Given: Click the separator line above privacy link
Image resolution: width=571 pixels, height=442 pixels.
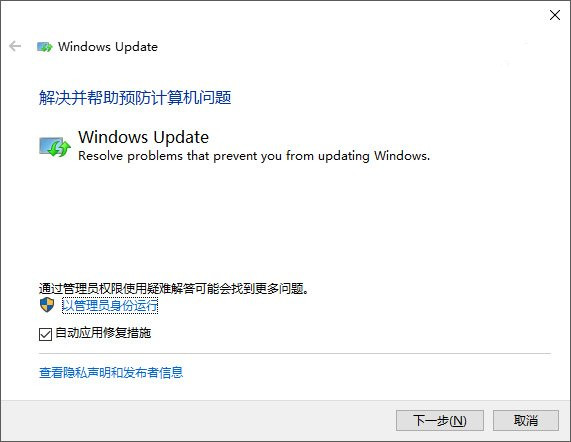Looking at the screenshot, I should point(295,353).
